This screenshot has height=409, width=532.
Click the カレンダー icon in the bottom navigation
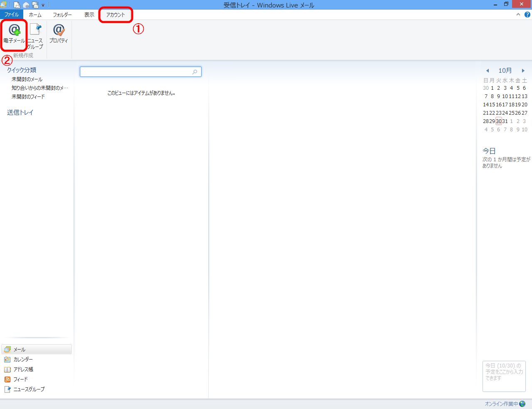7,360
